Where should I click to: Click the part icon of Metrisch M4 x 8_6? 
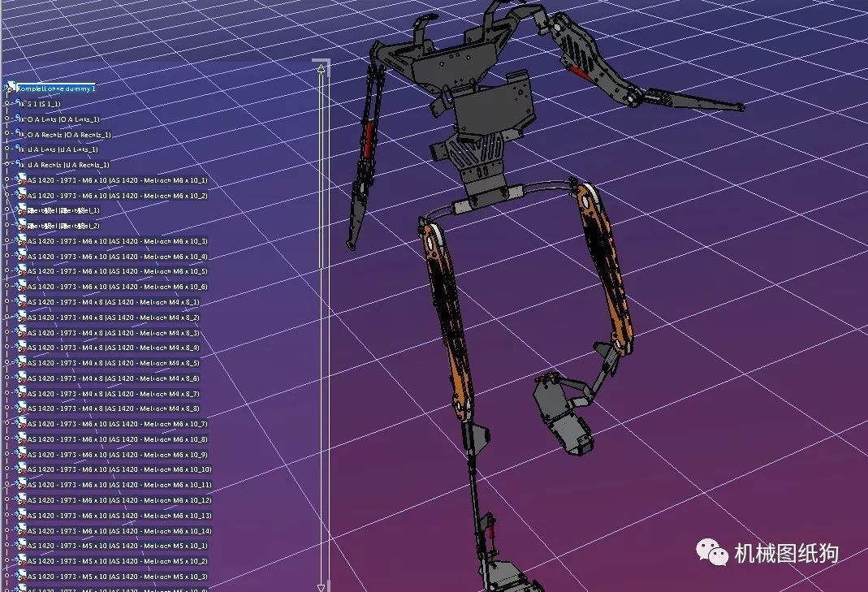(x=21, y=377)
